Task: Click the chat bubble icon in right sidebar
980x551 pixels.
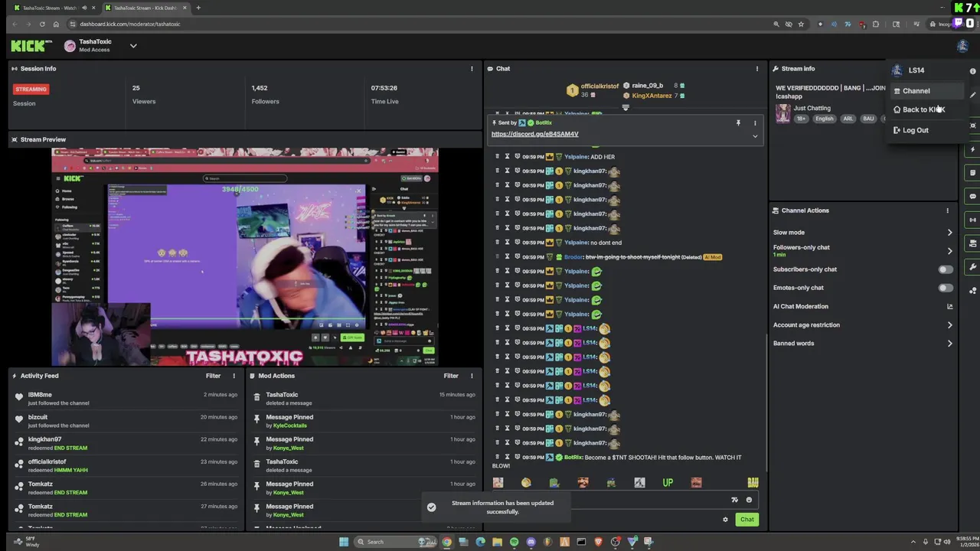Action: click(x=973, y=197)
